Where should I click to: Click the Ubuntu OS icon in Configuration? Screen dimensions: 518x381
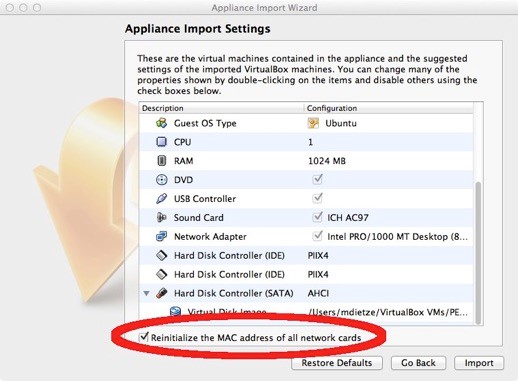313,123
